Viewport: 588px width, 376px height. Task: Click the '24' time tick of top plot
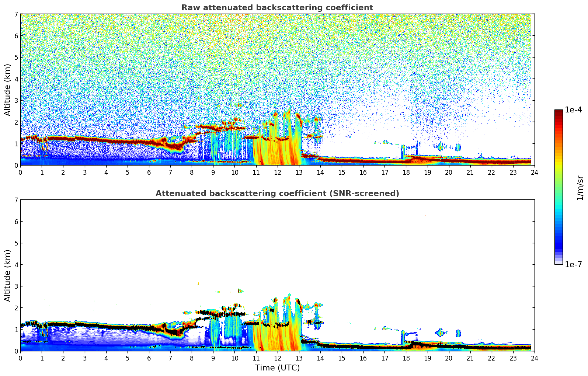pos(535,173)
